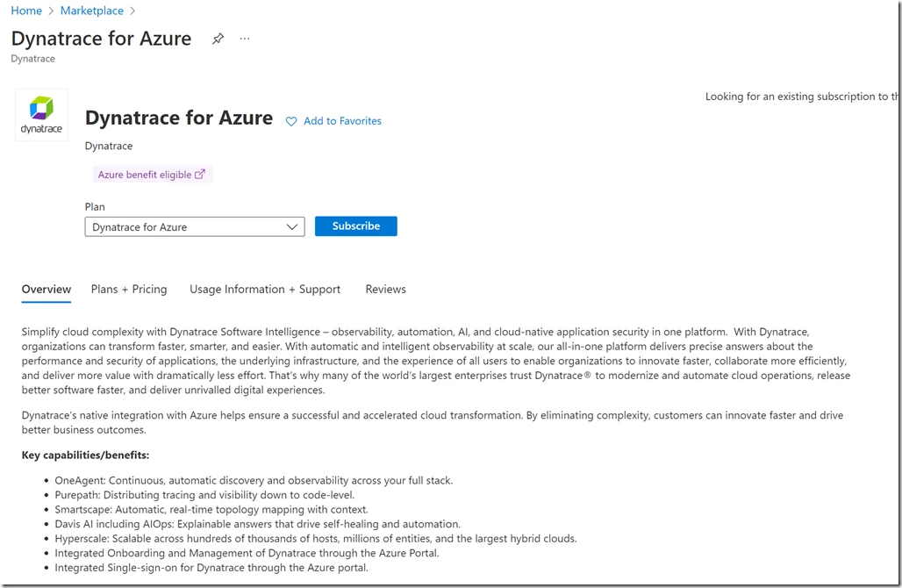The width and height of the screenshot is (902, 588).
Task: Go to Home breadcrumb
Action: [26, 11]
